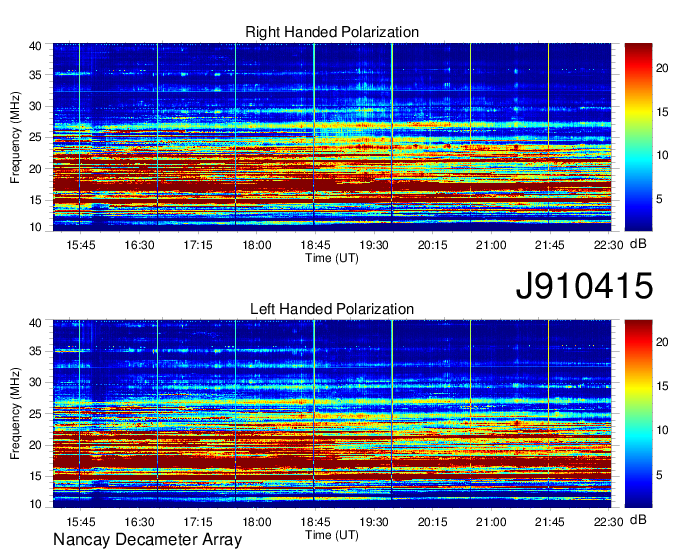Click the 10 MHz tick on Left Handed plot

(35, 504)
